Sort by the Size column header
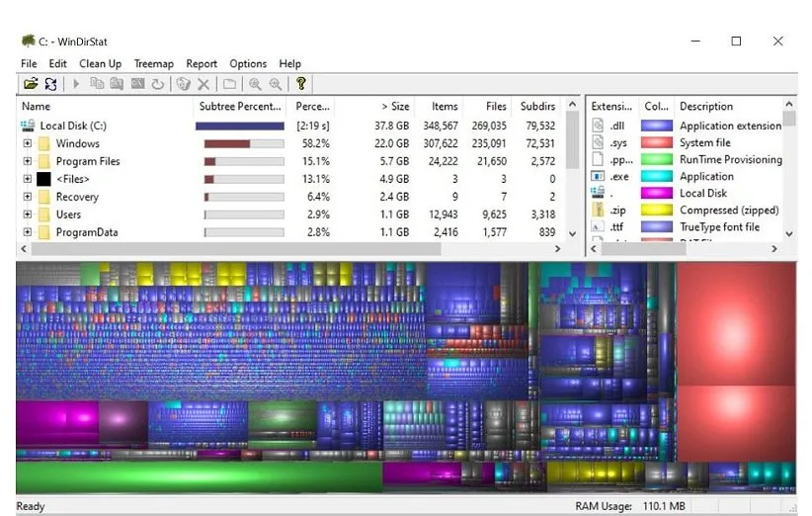 [395, 106]
